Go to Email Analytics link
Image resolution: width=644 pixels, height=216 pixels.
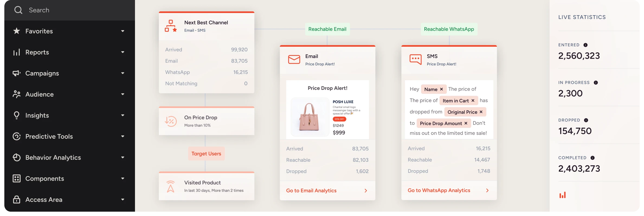pos(311,190)
